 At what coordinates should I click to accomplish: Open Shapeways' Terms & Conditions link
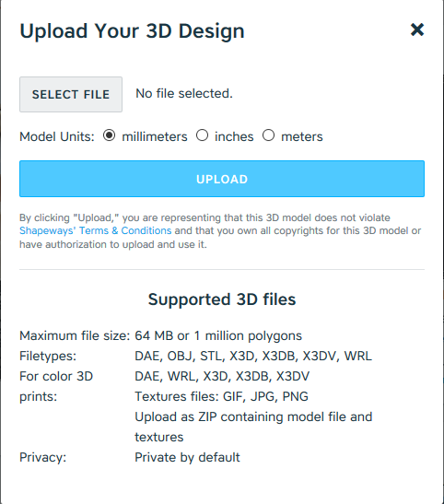pyautogui.click(x=96, y=230)
